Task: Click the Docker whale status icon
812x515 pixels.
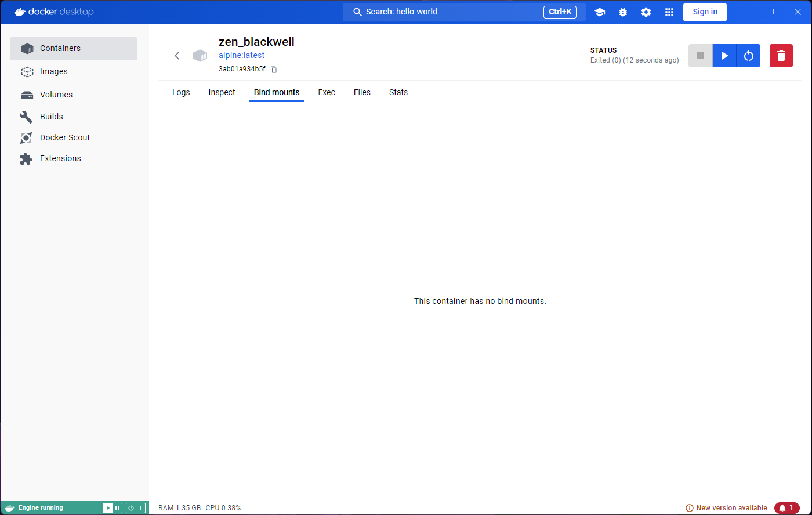Action: coord(10,508)
